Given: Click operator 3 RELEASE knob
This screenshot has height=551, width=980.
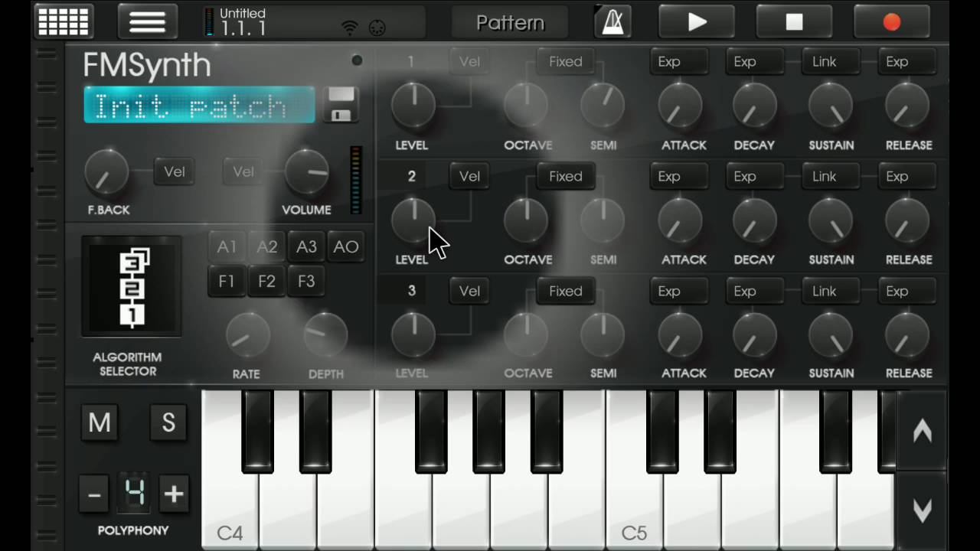Looking at the screenshot, I should point(907,334).
